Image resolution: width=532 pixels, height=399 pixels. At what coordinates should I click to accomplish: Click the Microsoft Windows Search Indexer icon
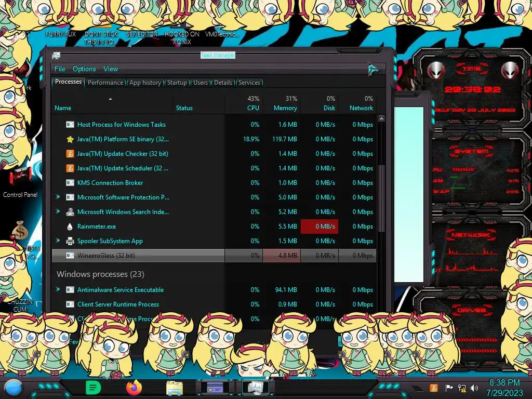click(70, 212)
